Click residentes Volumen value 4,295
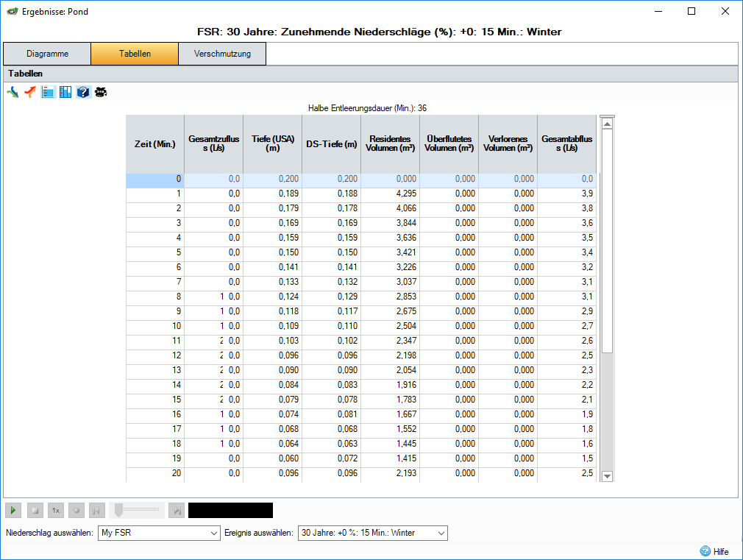The height and width of the screenshot is (560, 743). 390,194
